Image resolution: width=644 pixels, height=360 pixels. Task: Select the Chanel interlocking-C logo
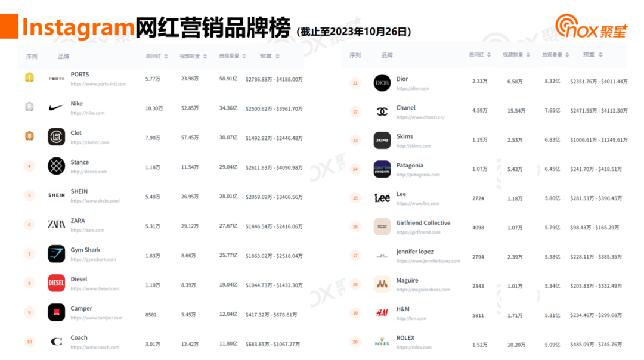point(382,111)
